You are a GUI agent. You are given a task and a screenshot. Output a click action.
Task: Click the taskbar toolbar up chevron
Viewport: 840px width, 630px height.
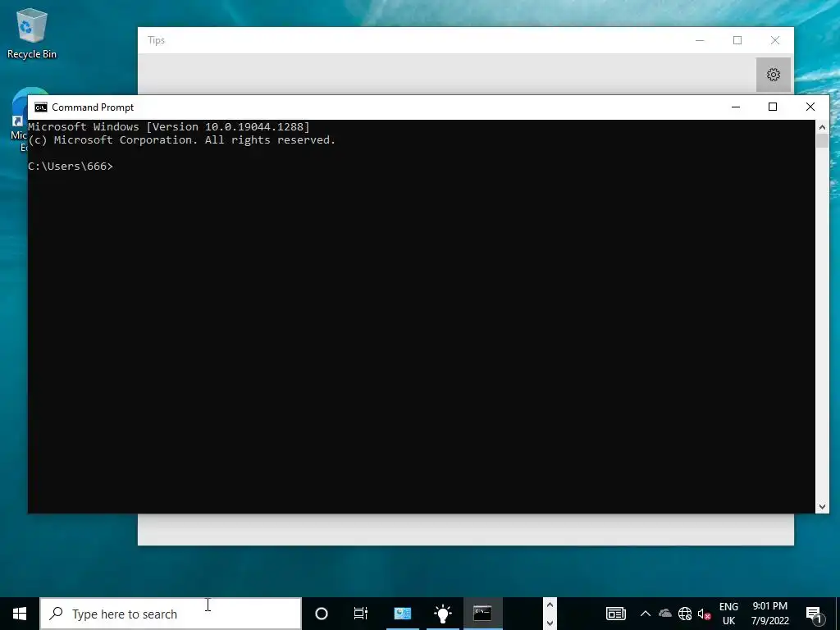(x=550, y=605)
